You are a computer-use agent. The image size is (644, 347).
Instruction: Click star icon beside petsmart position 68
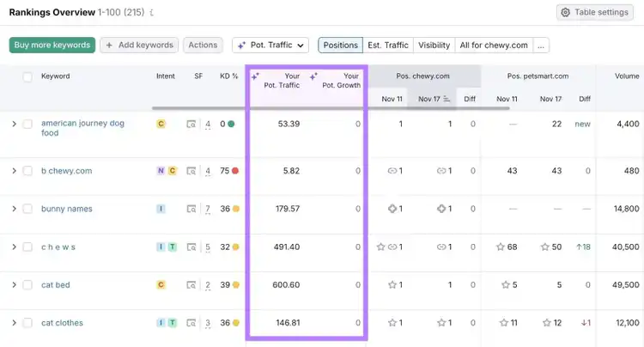pos(501,247)
